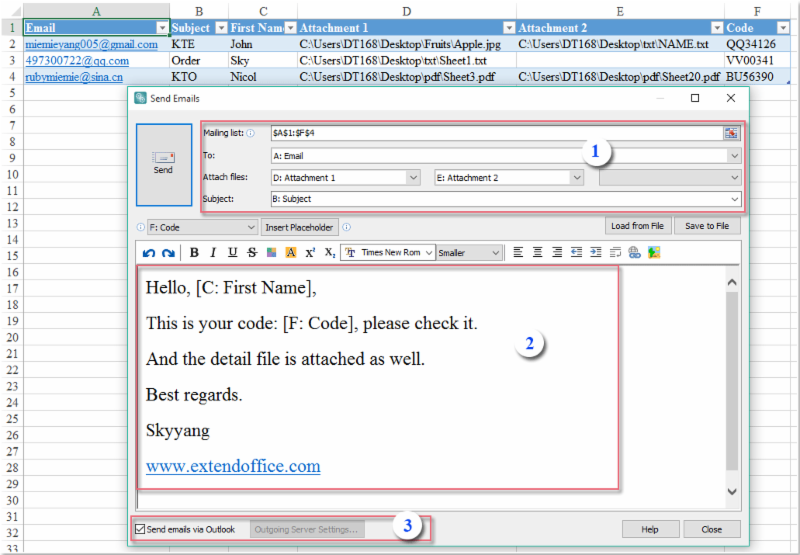Insert a picture into the email

tap(654, 252)
